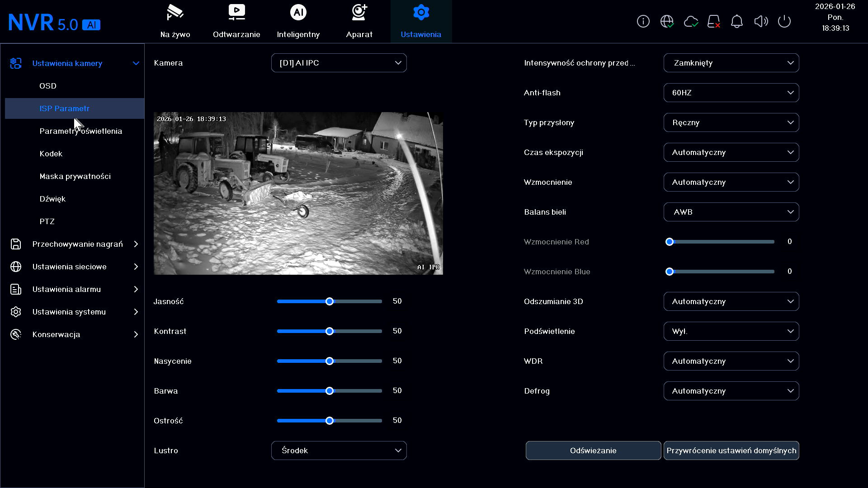Open the alarm bell notifications

pyautogui.click(x=737, y=21)
